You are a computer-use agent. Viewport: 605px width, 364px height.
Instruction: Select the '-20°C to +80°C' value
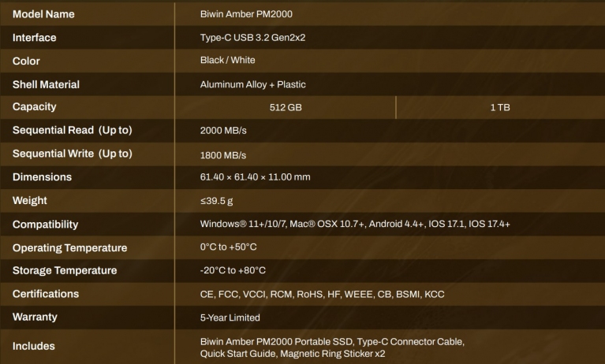pyautogui.click(x=233, y=271)
